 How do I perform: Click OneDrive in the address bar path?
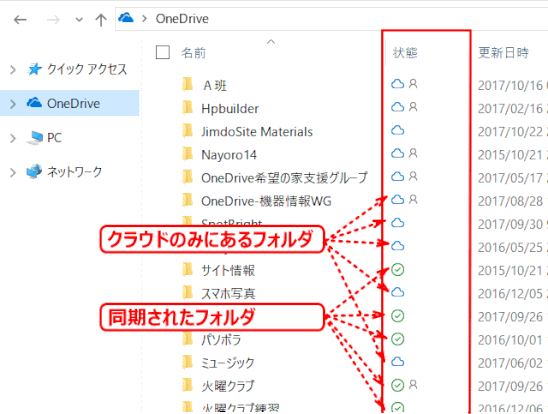pyautogui.click(x=182, y=19)
